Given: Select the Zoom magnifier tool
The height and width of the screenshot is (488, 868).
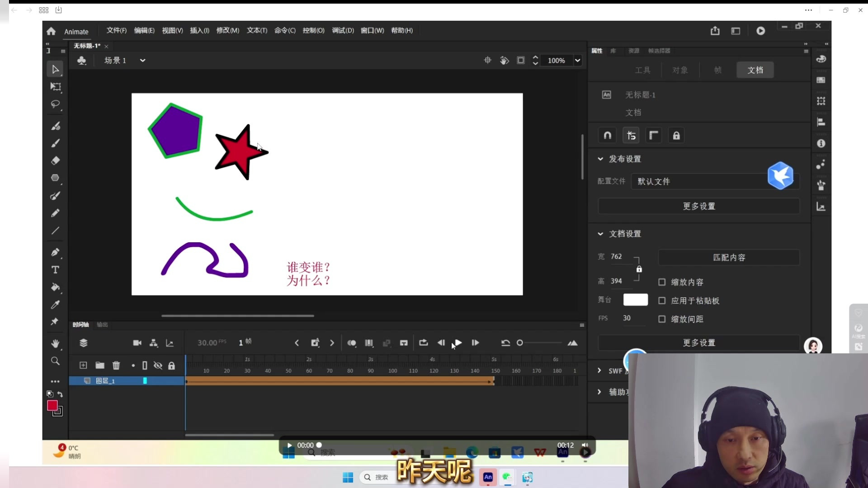Looking at the screenshot, I should coord(55,361).
